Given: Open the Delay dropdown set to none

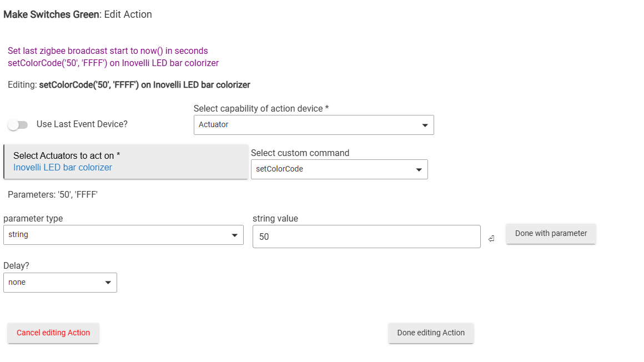Looking at the screenshot, I should point(60,283).
